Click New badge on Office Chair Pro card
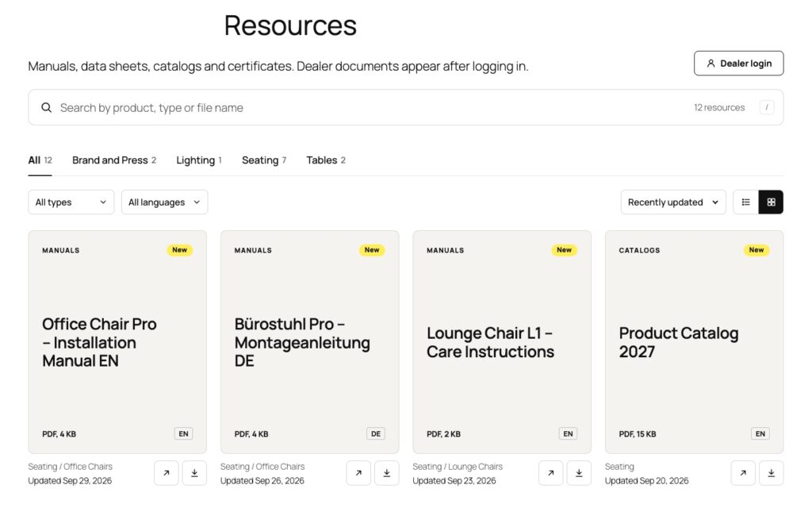Viewport: 812px width, 508px height. point(180,250)
